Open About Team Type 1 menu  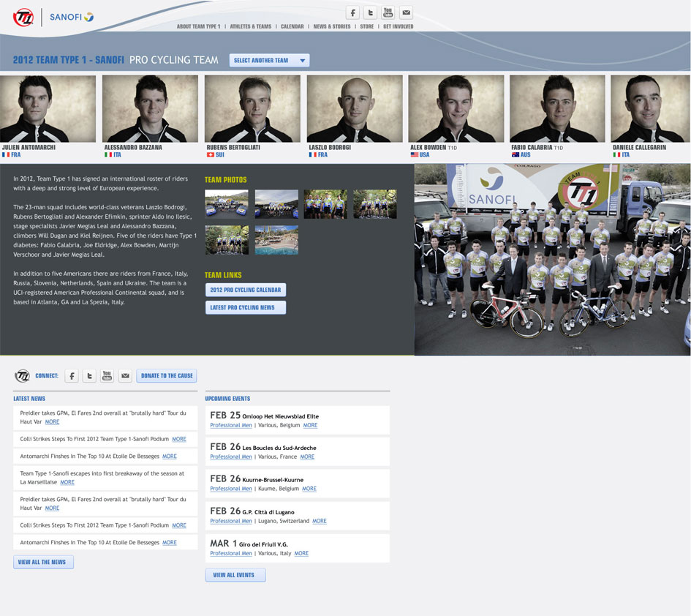tap(198, 26)
